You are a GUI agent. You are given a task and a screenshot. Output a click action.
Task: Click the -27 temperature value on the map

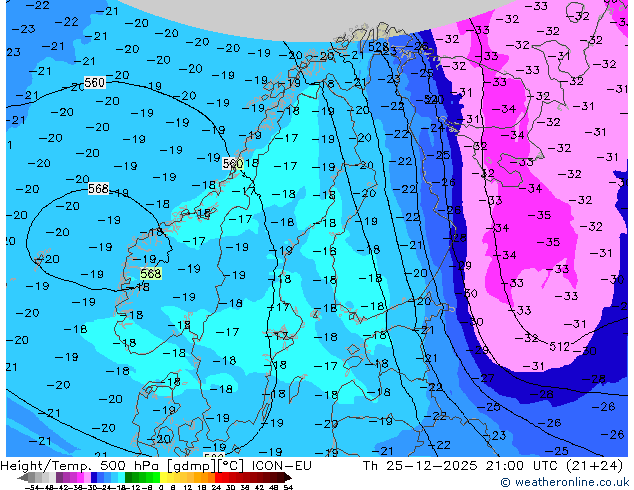pos(484,378)
